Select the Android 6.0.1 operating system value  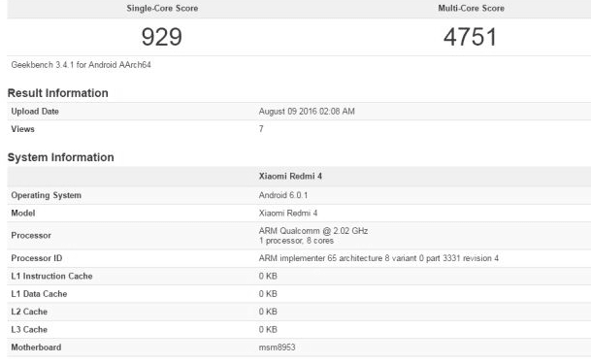[283, 195]
